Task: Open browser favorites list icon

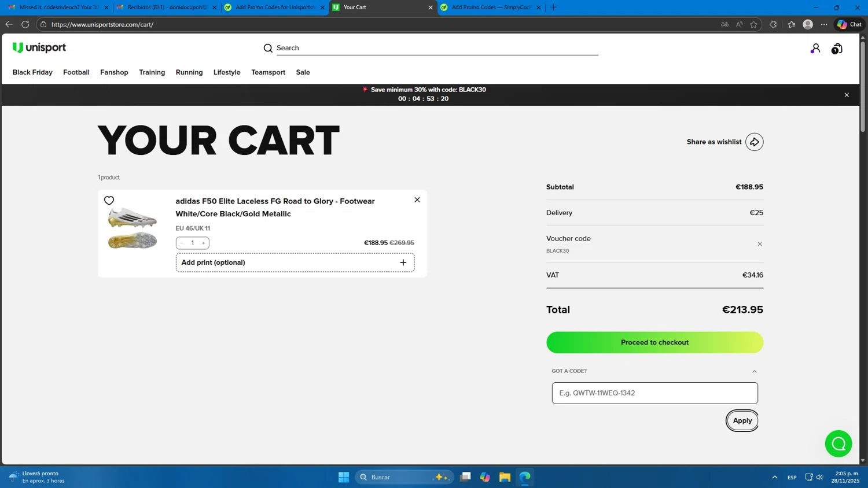Action: (792, 24)
